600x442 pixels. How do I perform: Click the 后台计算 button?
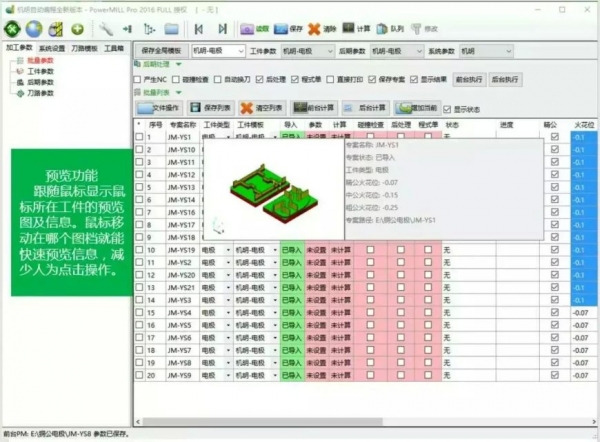click(x=365, y=108)
